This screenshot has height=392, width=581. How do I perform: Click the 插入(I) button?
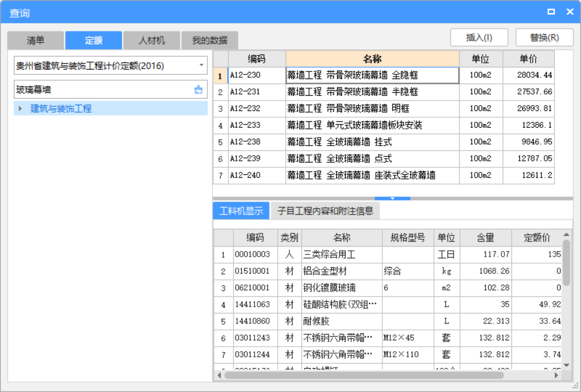pos(479,37)
